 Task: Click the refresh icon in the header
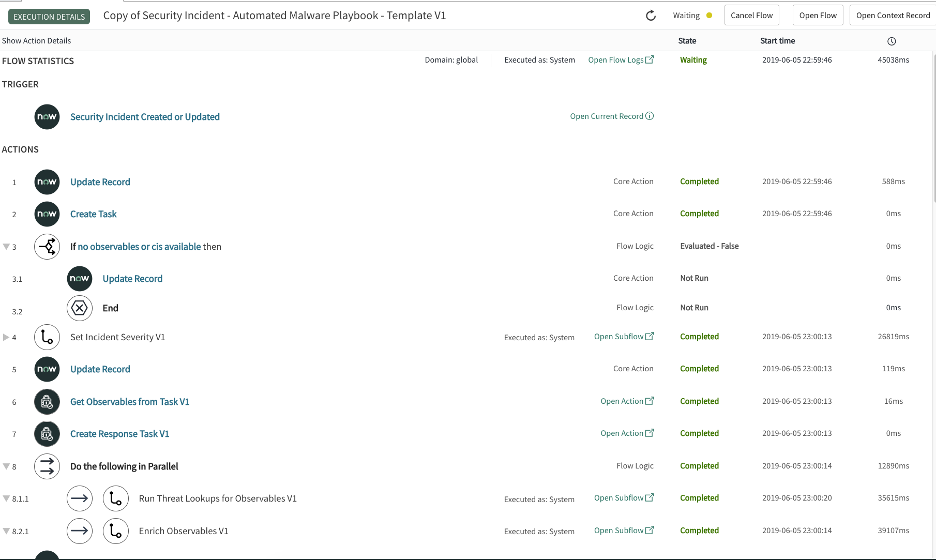tap(651, 16)
